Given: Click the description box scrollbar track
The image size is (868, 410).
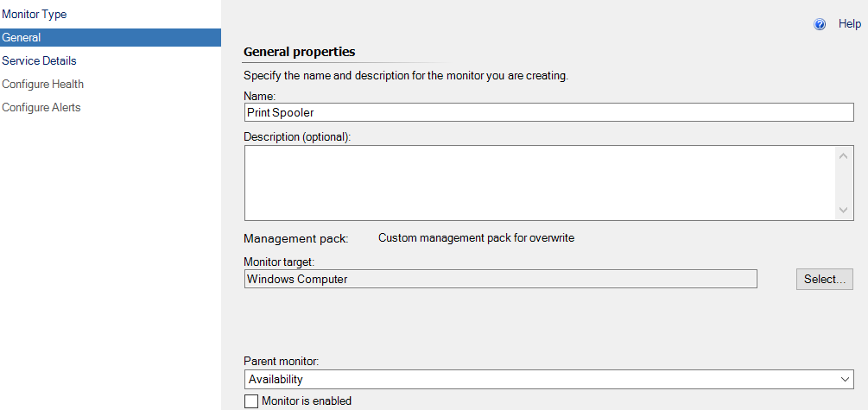Looking at the screenshot, I should point(843,183).
